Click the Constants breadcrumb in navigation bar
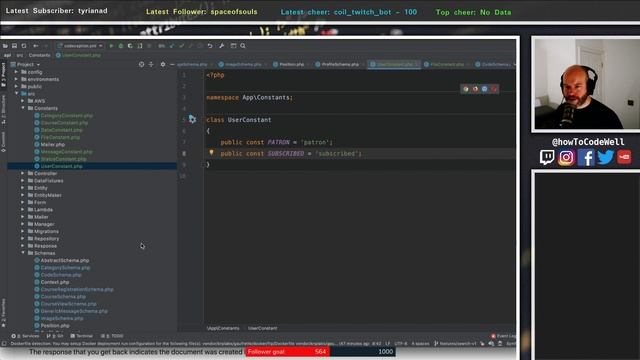This screenshot has height=360, width=640. pos(39,55)
